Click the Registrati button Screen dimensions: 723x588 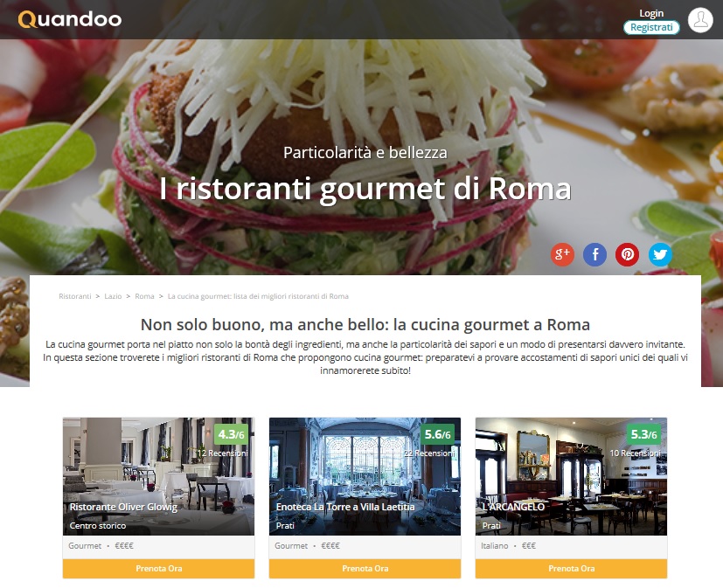[x=651, y=27]
